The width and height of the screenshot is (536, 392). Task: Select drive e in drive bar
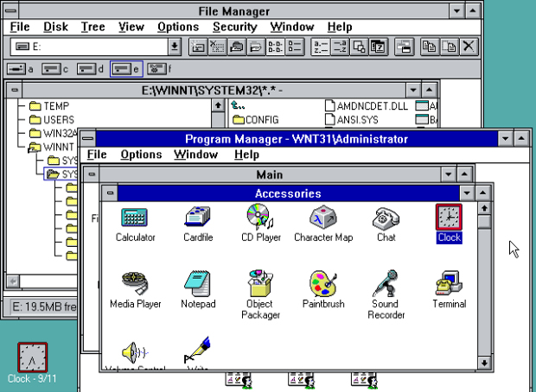click(x=126, y=69)
